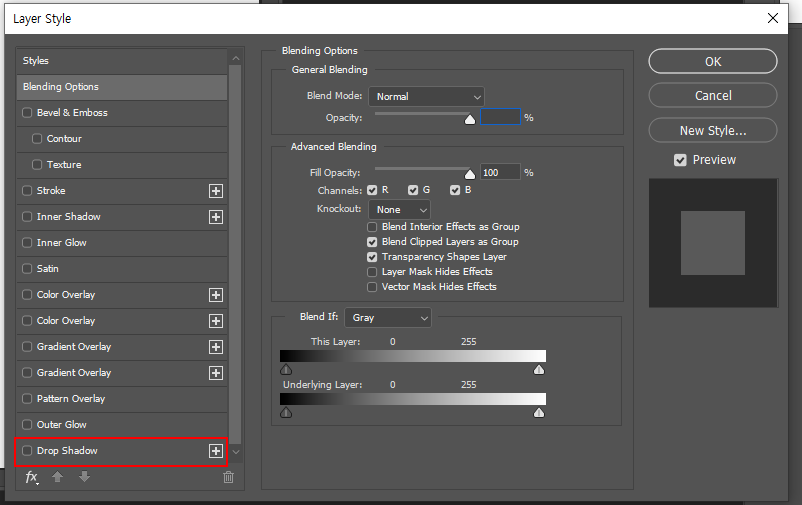
Task: Enable the Bevel & Emboss checkbox
Action: coord(27,113)
